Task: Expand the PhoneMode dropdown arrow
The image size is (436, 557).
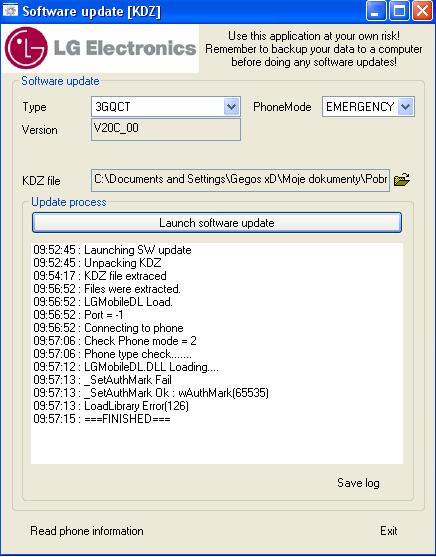Action: coord(406,107)
